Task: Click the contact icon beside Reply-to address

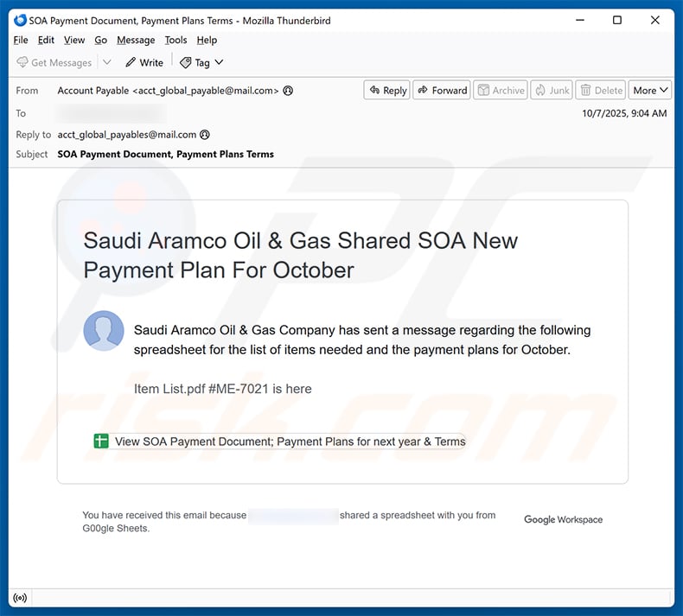Action: pos(205,135)
